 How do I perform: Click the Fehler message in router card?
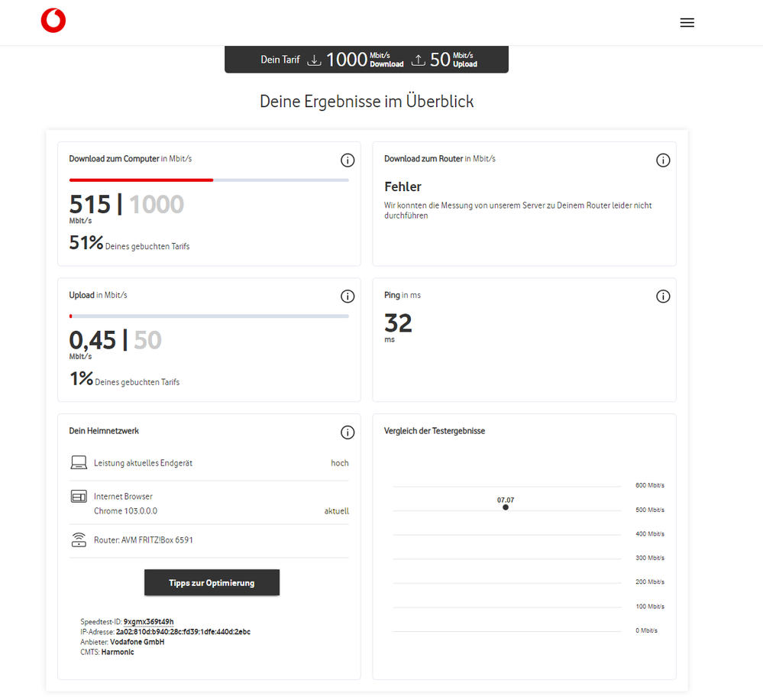pos(403,186)
